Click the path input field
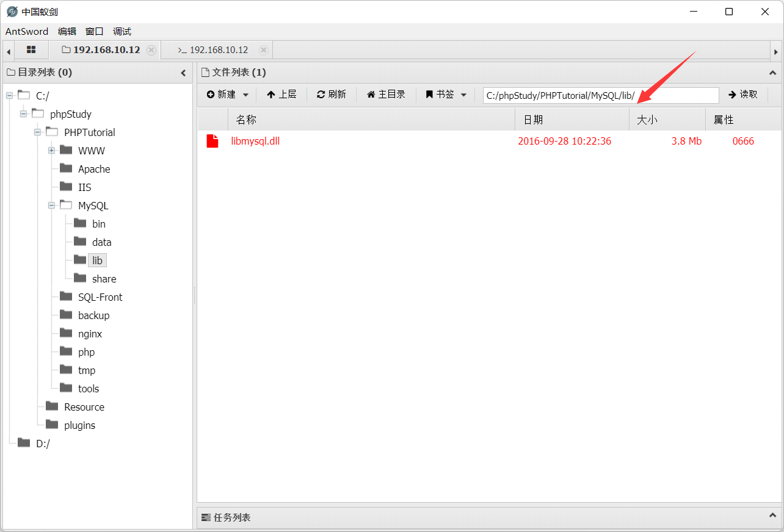This screenshot has height=532, width=784. tap(601, 95)
